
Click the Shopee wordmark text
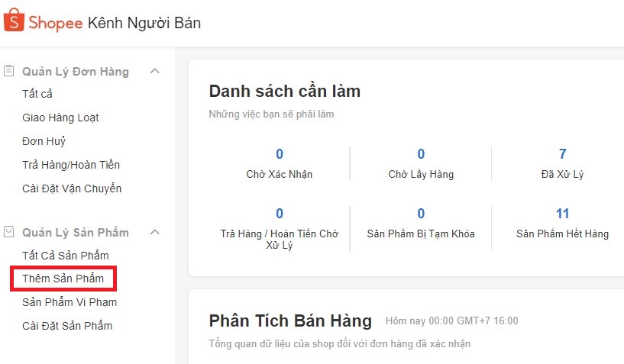(x=56, y=23)
